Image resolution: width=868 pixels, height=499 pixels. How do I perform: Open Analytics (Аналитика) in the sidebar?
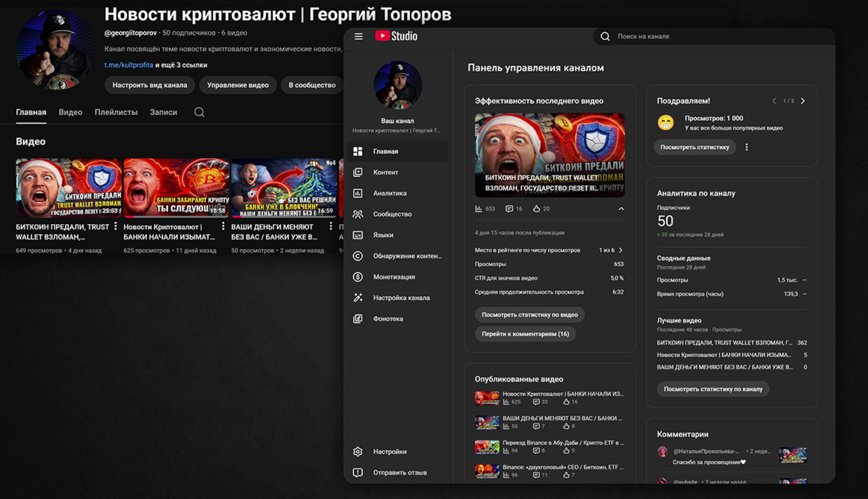(389, 193)
